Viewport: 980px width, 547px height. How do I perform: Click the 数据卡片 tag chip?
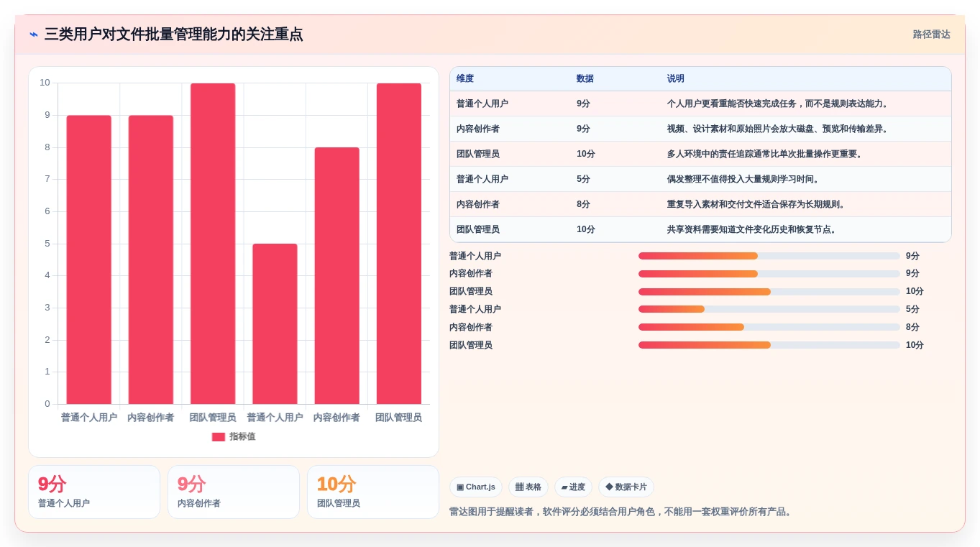point(626,487)
